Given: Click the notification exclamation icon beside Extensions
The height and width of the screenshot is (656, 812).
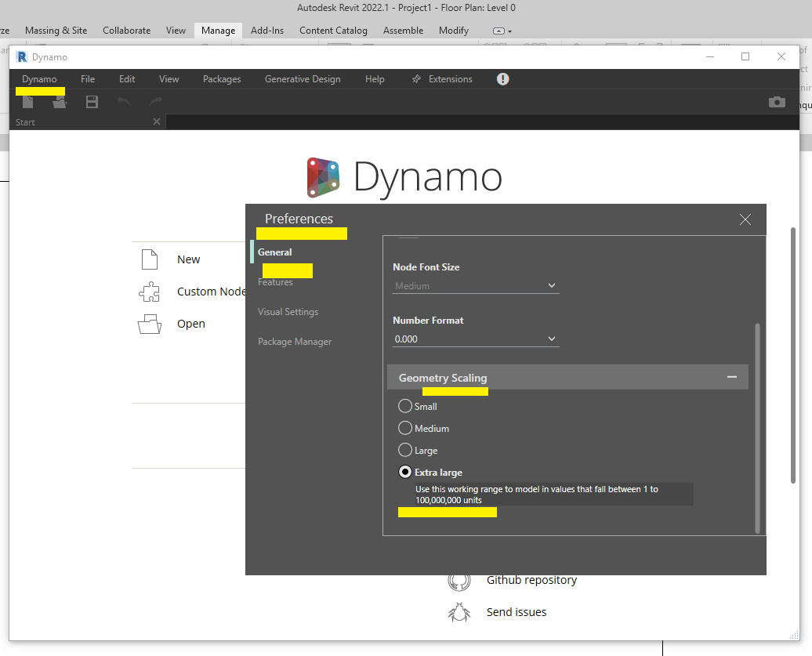Looking at the screenshot, I should pos(502,78).
